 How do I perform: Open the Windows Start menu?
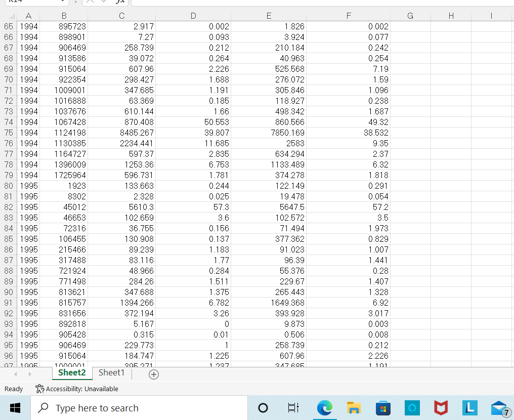pyautogui.click(x=15, y=408)
